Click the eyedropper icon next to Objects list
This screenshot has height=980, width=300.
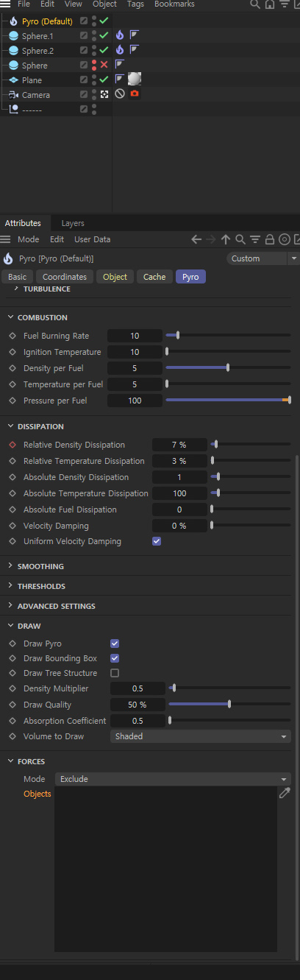pos(285,793)
